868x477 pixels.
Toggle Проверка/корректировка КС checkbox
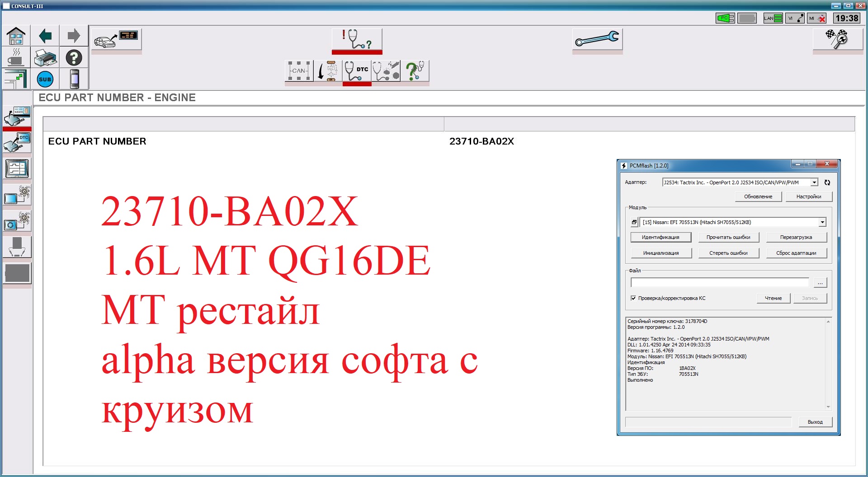pyautogui.click(x=633, y=298)
